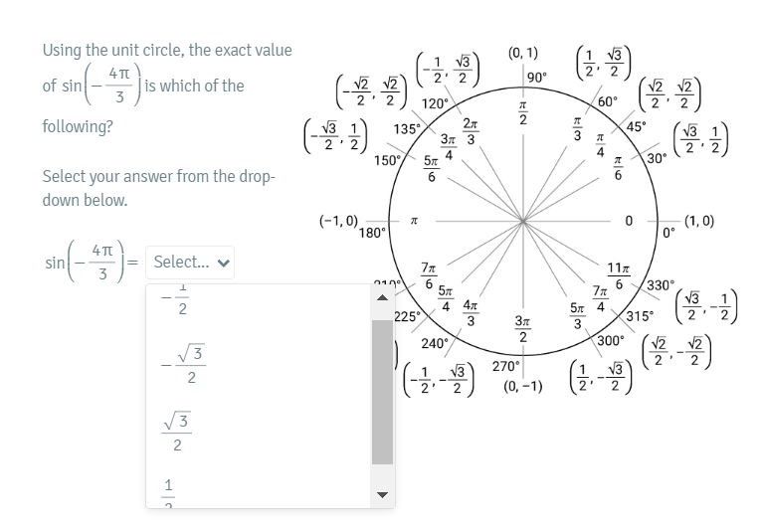This screenshot has width=762, height=532.
Task: Click the 11π/6 radian label inside the circle
Action: pos(618,275)
